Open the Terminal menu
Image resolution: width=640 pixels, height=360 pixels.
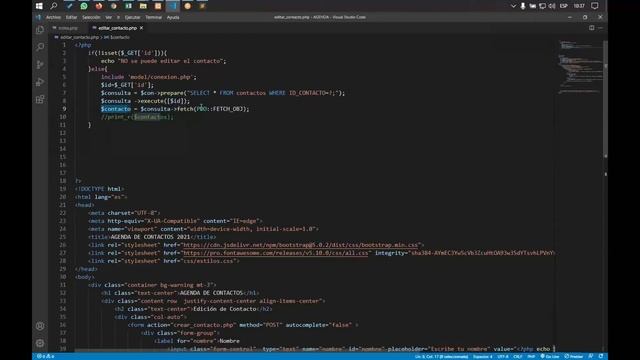[x=153, y=17]
